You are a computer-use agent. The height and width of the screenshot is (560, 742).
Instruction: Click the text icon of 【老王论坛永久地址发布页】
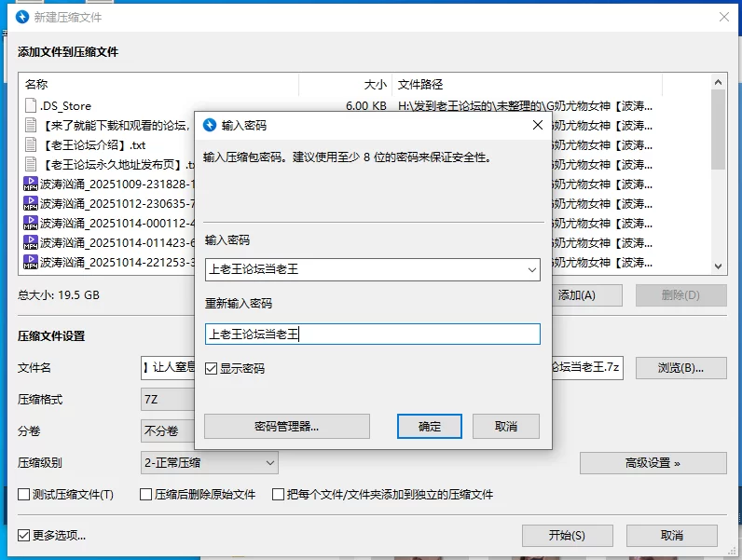30,164
